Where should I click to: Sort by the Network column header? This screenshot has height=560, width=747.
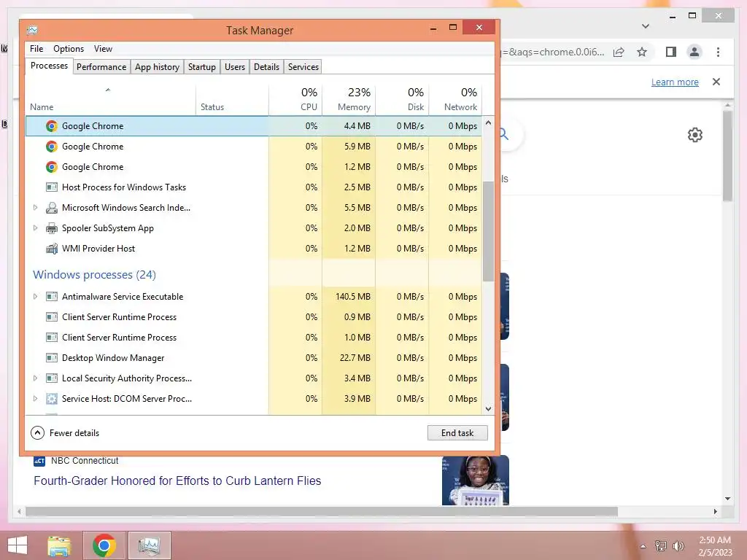point(455,100)
